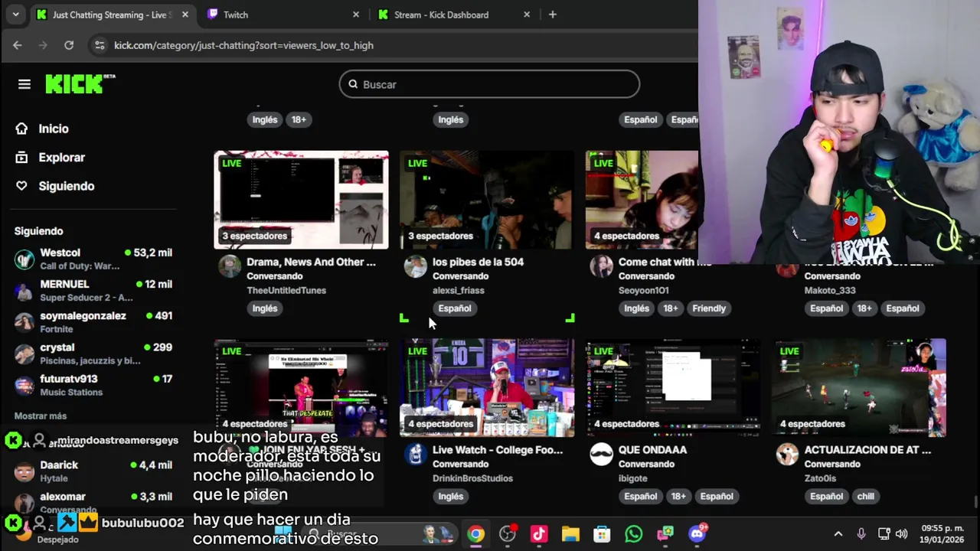Click DrinkinBrosStudios channel avatar
The width and height of the screenshot is (980, 551).
[416, 455]
